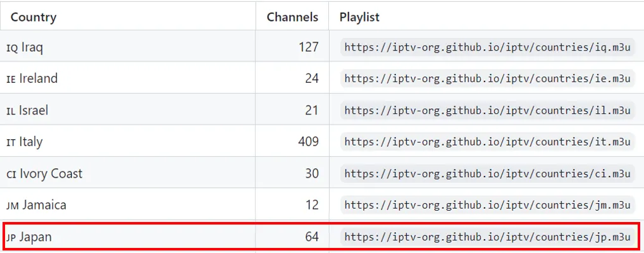Screen dimensions: 644x253
Task: Click the Playlist column header
Action: click(x=486, y=17)
